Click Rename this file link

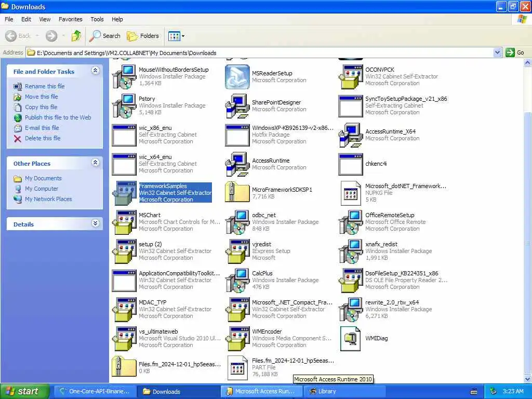(45, 86)
